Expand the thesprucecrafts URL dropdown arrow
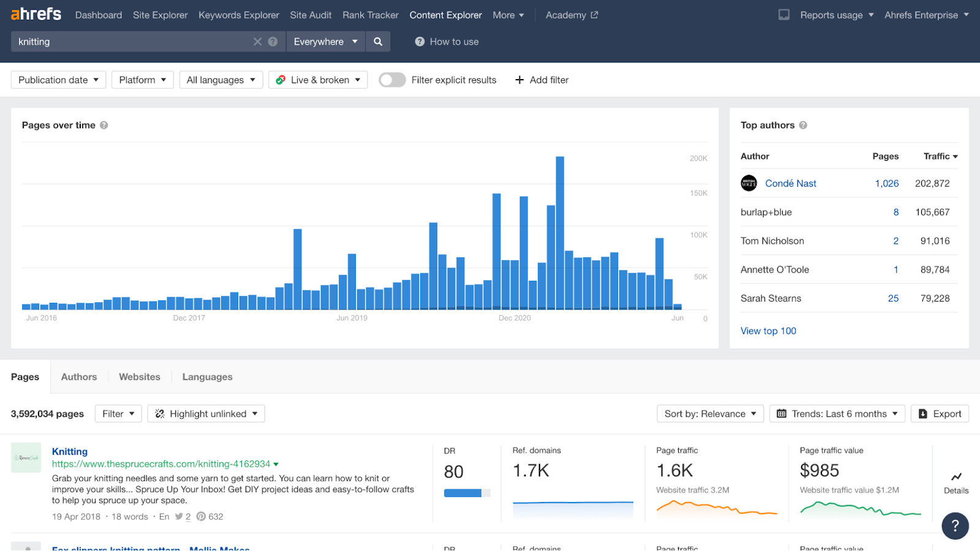The image size is (980, 551). 276,465
